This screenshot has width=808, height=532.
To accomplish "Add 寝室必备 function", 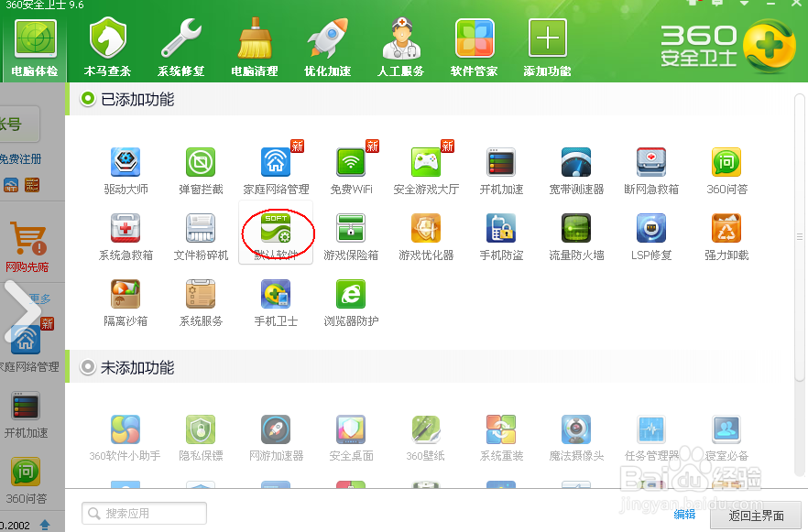I will [726, 438].
